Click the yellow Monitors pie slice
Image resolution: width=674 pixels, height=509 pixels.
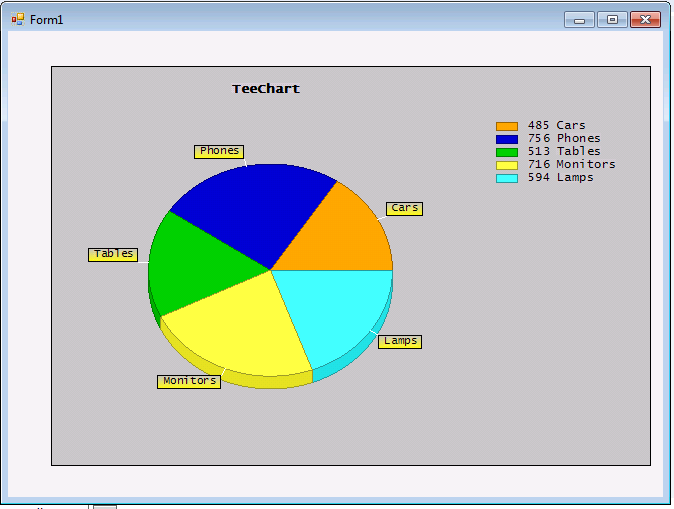coord(245,327)
